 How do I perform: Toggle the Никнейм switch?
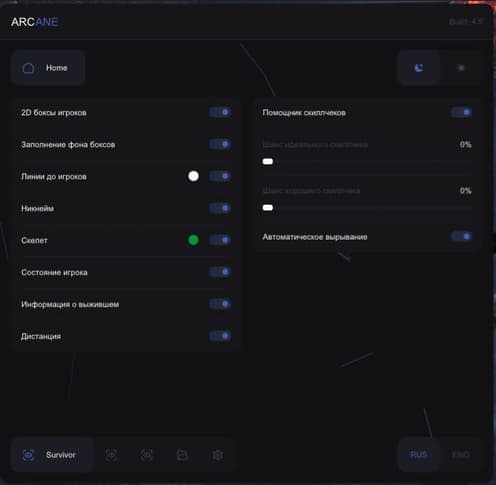click(220, 208)
